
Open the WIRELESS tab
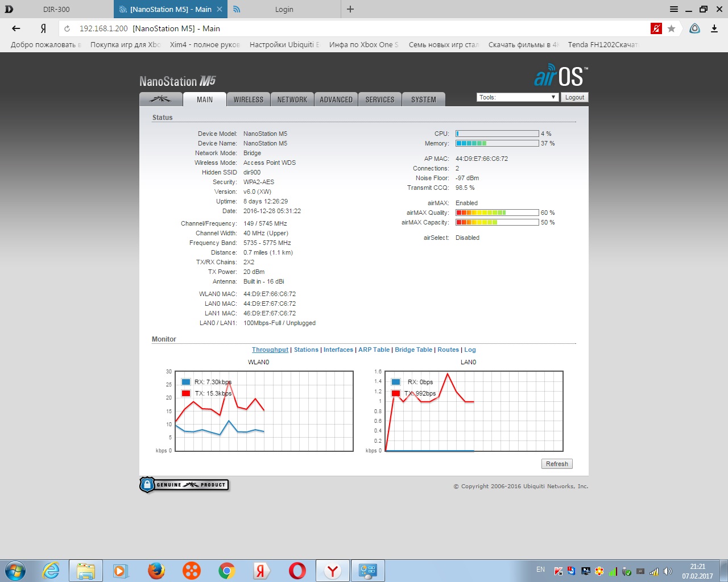(249, 99)
